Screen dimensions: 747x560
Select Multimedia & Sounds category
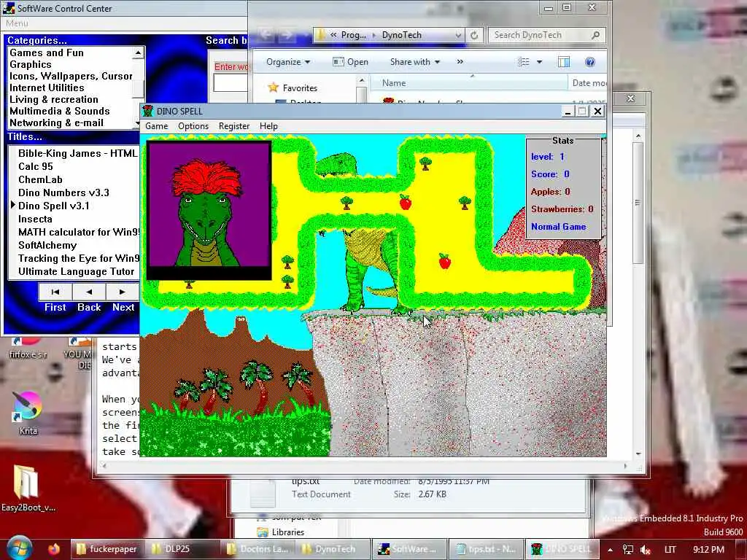(59, 111)
